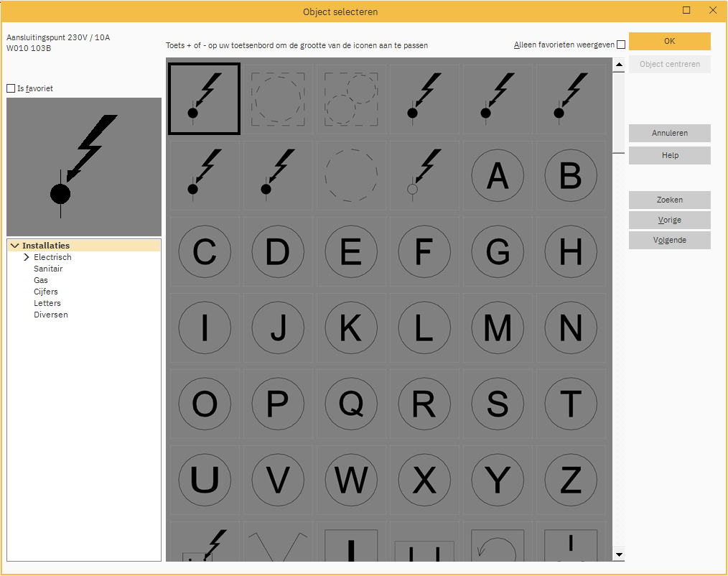The width and height of the screenshot is (728, 576).
Task: Select the circled letter Q symbol
Action: 350,404
